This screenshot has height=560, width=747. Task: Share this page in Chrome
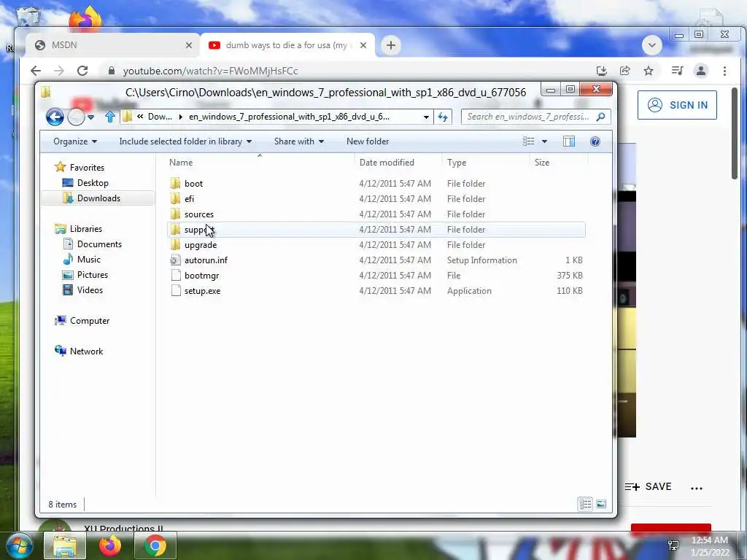(x=624, y=71)
